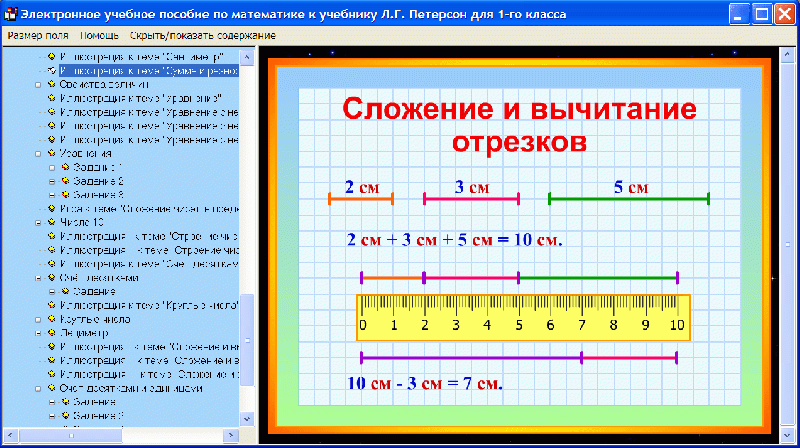Viewport: 800px width, 448px height.
Task: Click the application icon in title bar
Action: 10,14
